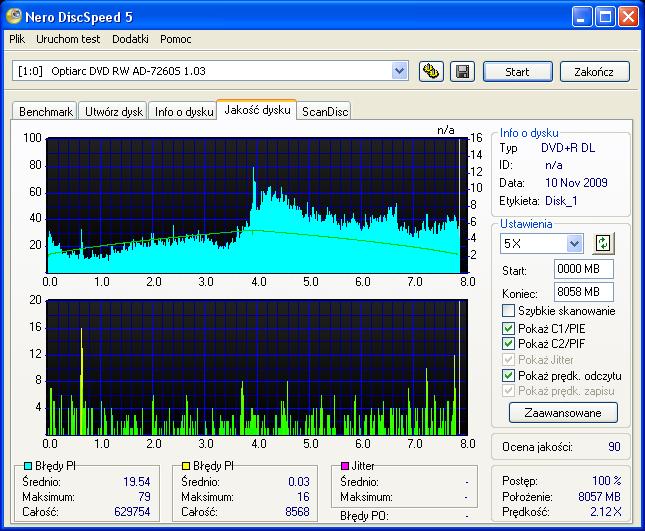Click the drive options tools icon
This screenshot has height=531, width=645.
click(x=431, y=72)
